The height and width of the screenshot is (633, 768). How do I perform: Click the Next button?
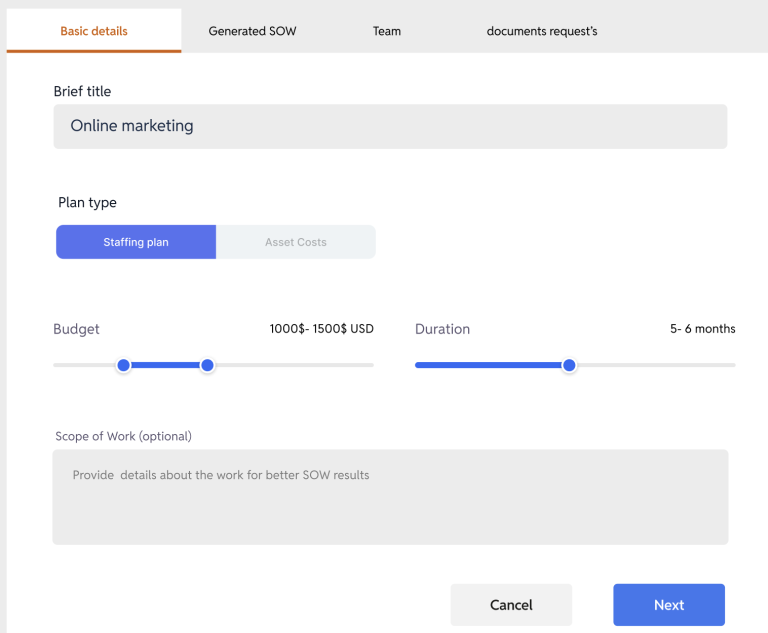click(x=669, y=605)
